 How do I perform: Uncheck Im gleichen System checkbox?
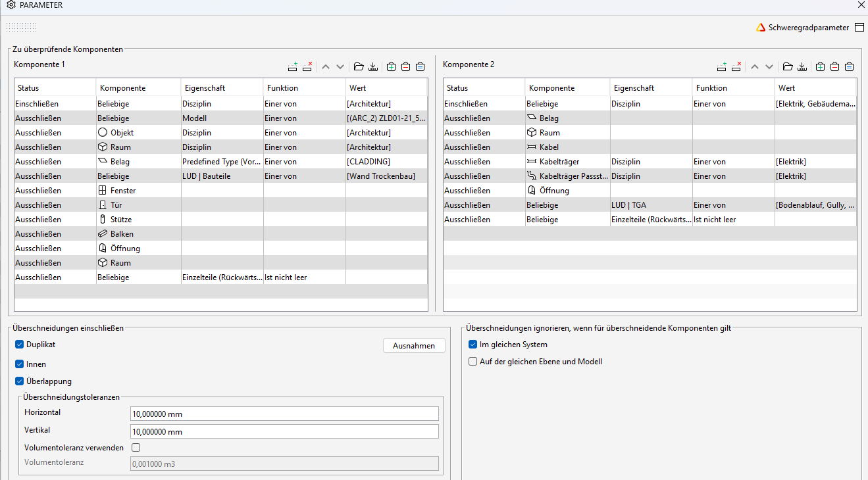[x=472, y=344]
